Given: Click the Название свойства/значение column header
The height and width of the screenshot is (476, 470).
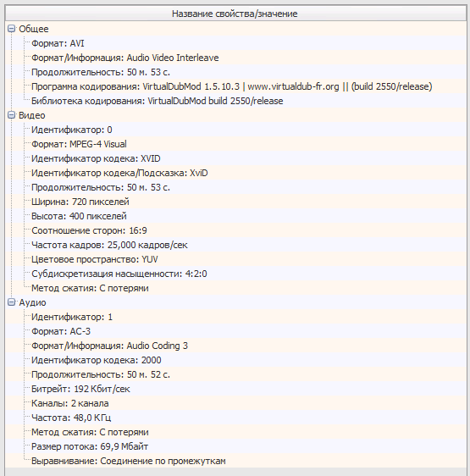Looking at the screenshot, I should pos(235,14).
